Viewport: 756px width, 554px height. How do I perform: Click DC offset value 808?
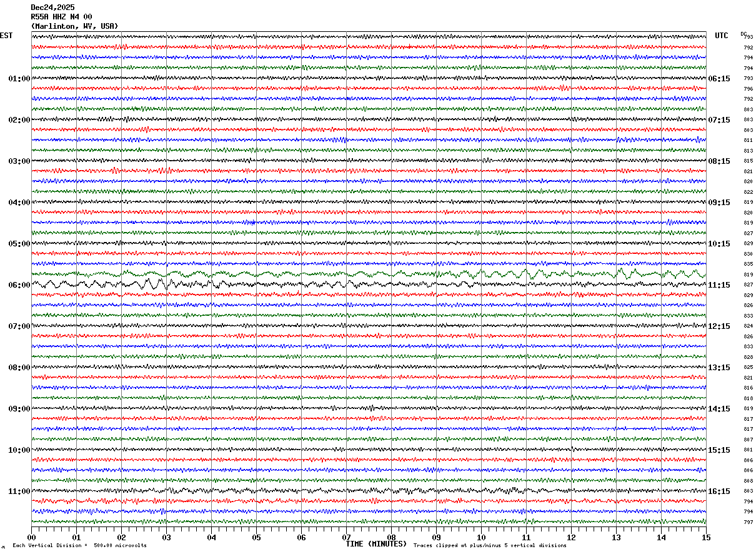748,481
